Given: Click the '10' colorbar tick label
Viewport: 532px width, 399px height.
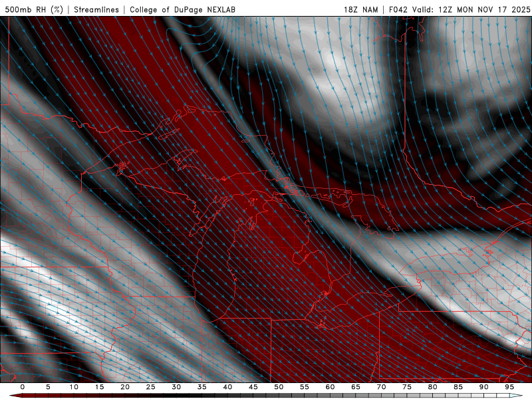Looking at the screenshot, I should (74, 387).
